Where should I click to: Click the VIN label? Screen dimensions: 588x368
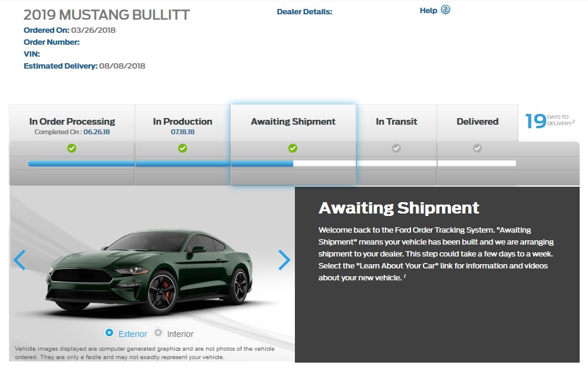(x=32, y=54)
